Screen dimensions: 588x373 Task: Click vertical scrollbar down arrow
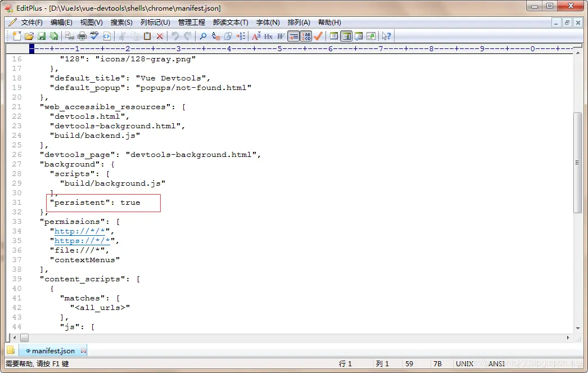[x=577, y=329]
